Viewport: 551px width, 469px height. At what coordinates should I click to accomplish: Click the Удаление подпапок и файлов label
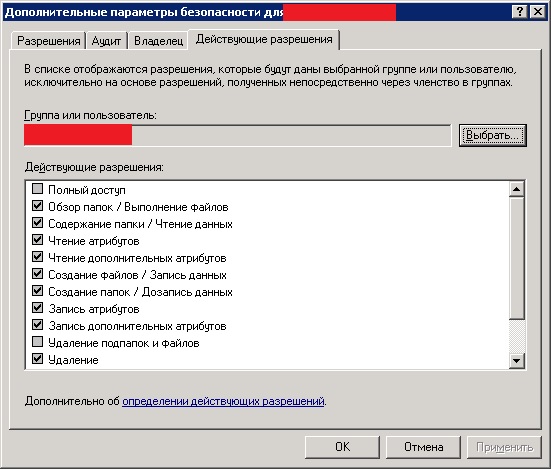click(124, 343)
